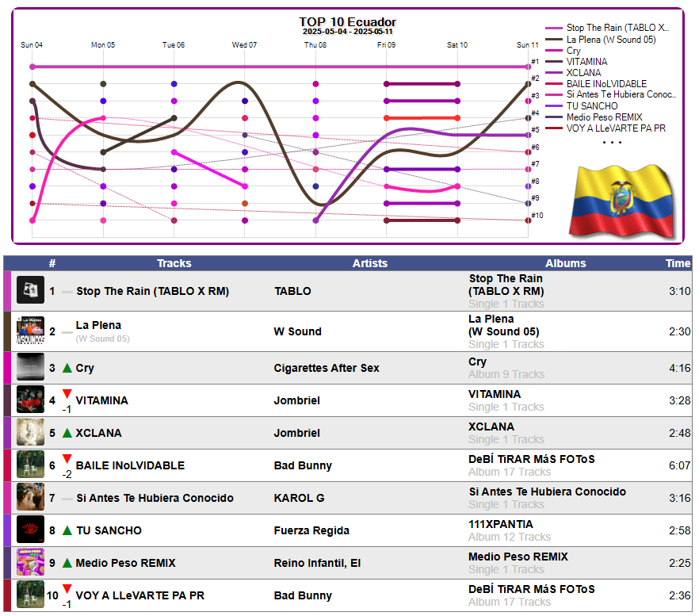Toggle the VITAMINA legend entry
The width and height of the screenshot is (699, 616).
click(576, 62)
